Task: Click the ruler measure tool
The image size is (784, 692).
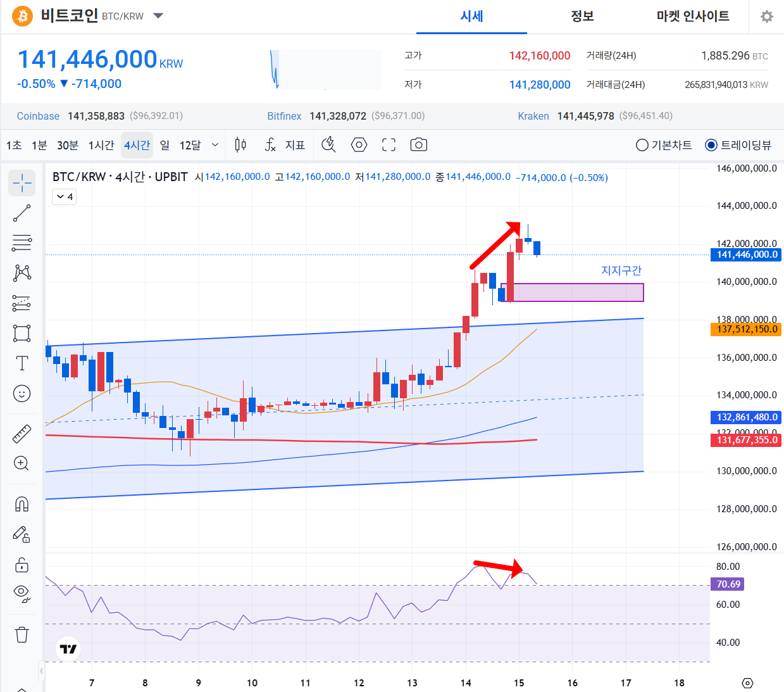Action: pyautogui.click(x=22, y=434)
